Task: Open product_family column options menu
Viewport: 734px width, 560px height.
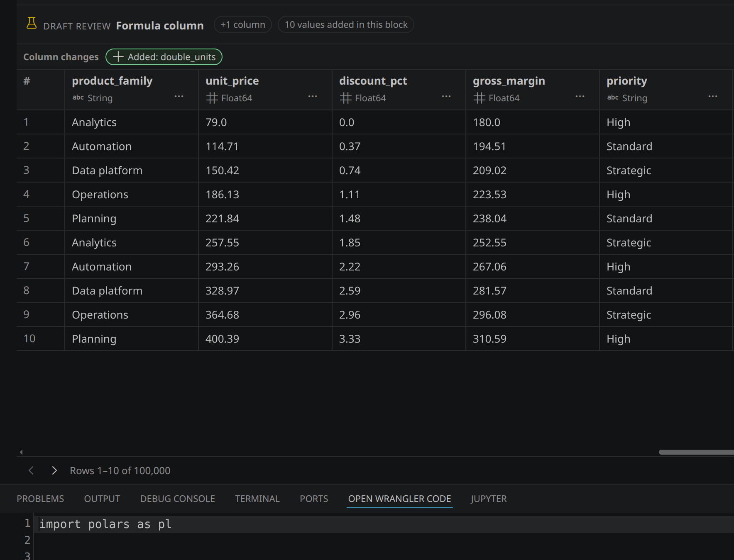Action: coord(179,96)
